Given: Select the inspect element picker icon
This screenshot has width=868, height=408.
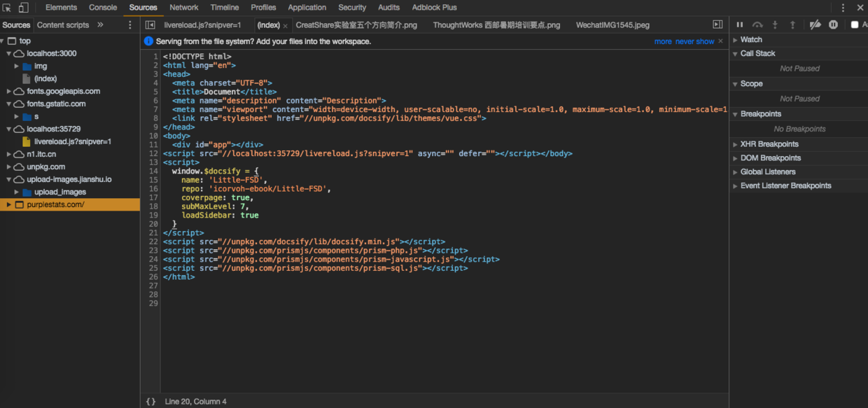Looking at the screenshot, I should pos(7,8).
